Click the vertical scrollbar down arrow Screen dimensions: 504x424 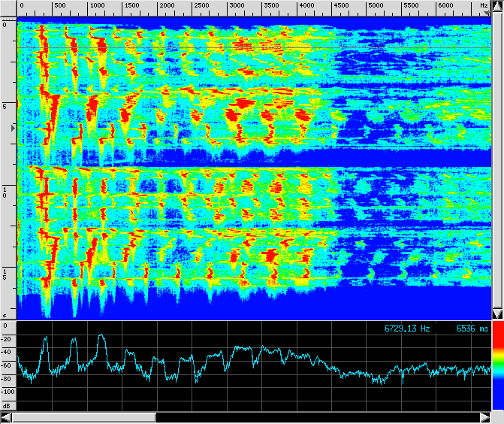pos(497,313)
